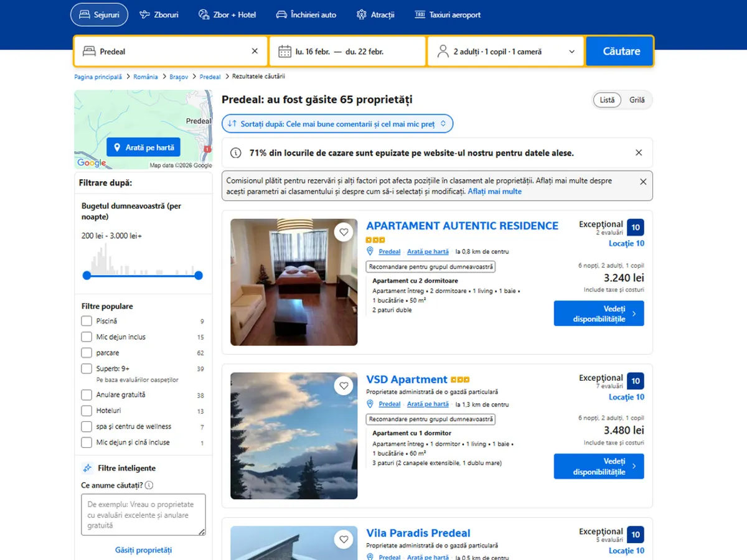
Task: Click the heart icon on APARTAMENT AUTENTIC RESIDENCE
Action: point(344,231)
